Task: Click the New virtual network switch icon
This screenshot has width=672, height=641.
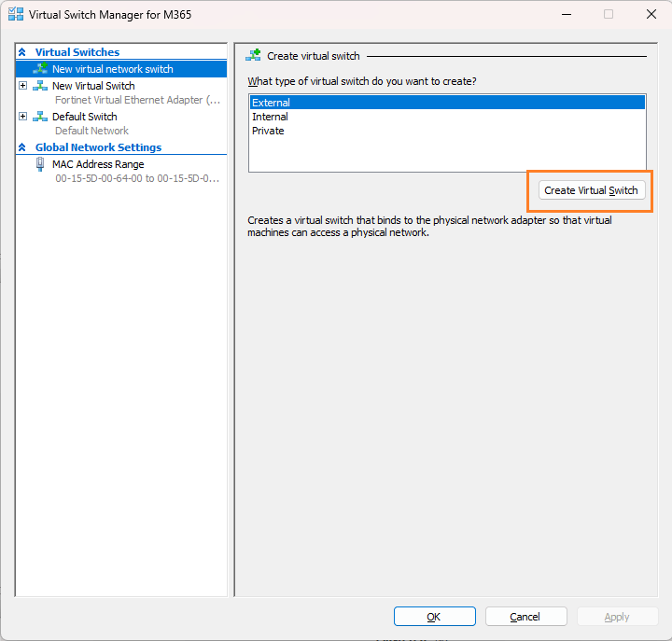Action: point(40,68)
